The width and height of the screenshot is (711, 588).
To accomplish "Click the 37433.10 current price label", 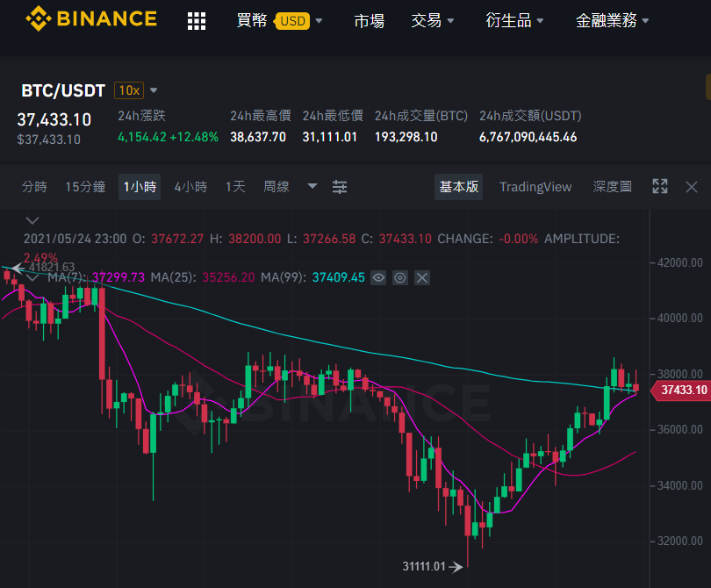I will pos(680,390).
